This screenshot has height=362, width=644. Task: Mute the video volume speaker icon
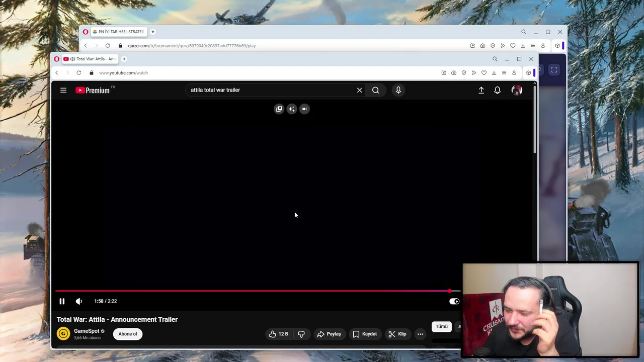79,301
